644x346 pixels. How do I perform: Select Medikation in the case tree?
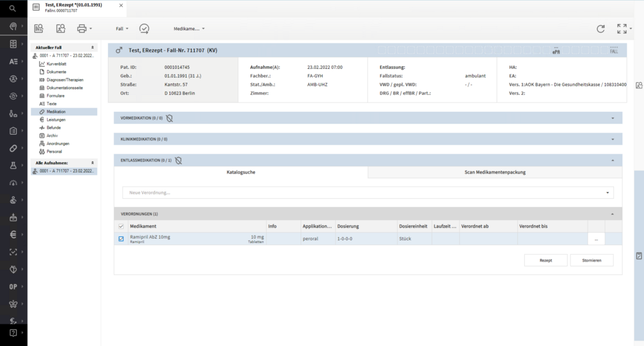coord(56,112)
